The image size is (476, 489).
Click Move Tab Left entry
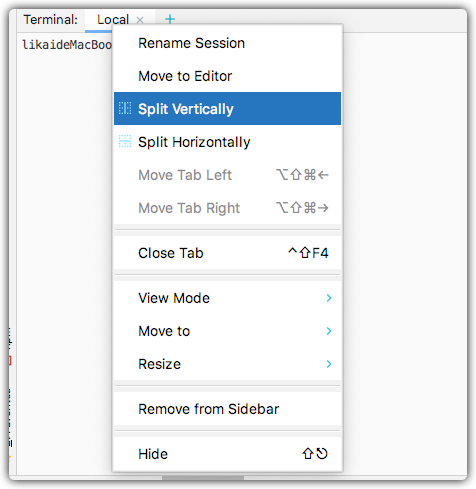(x=227, y=175)
